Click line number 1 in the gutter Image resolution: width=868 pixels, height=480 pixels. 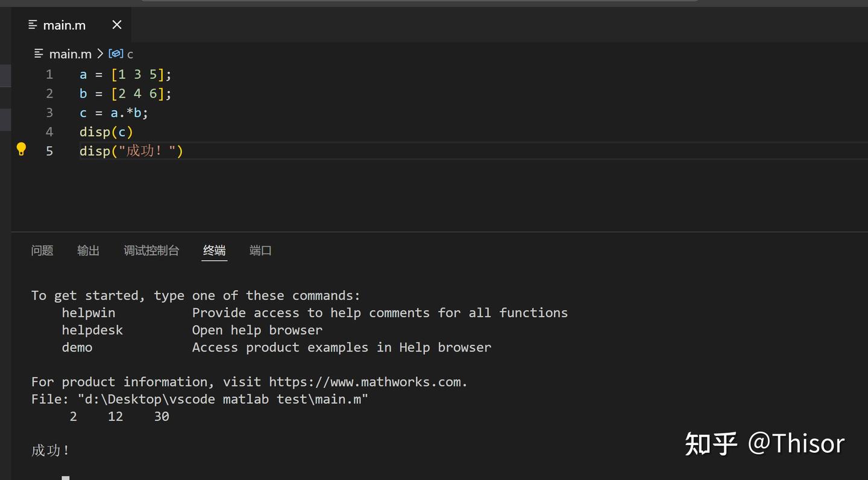click(x=49, y=74)
